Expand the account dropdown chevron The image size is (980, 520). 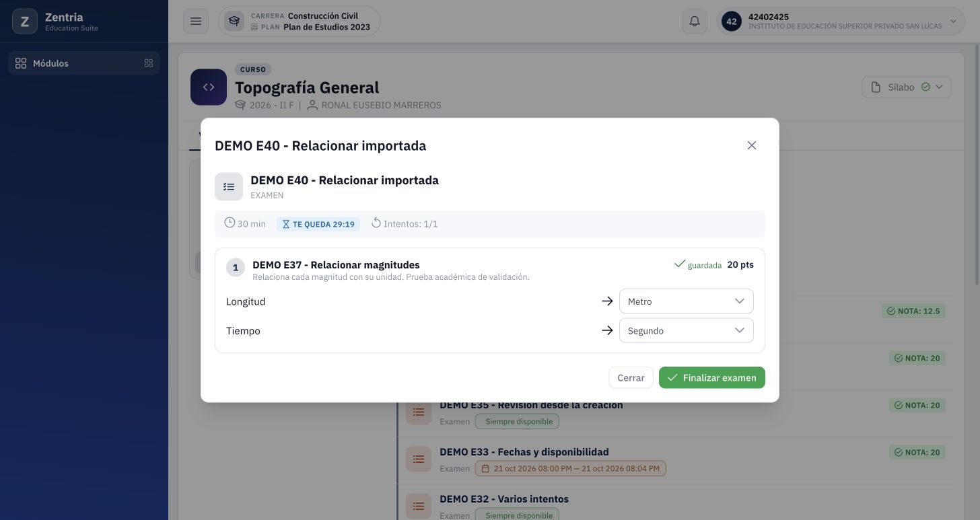tap(953, 22)
